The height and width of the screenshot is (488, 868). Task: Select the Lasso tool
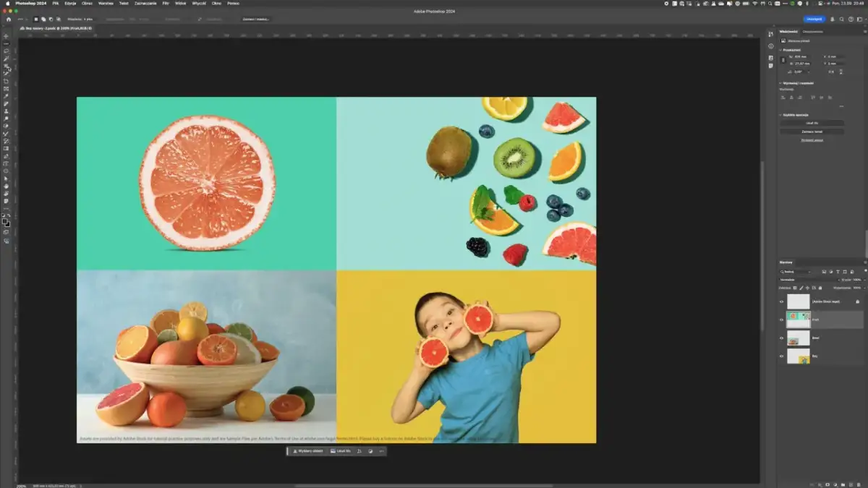pyautogui.click(x=6, y=51)
